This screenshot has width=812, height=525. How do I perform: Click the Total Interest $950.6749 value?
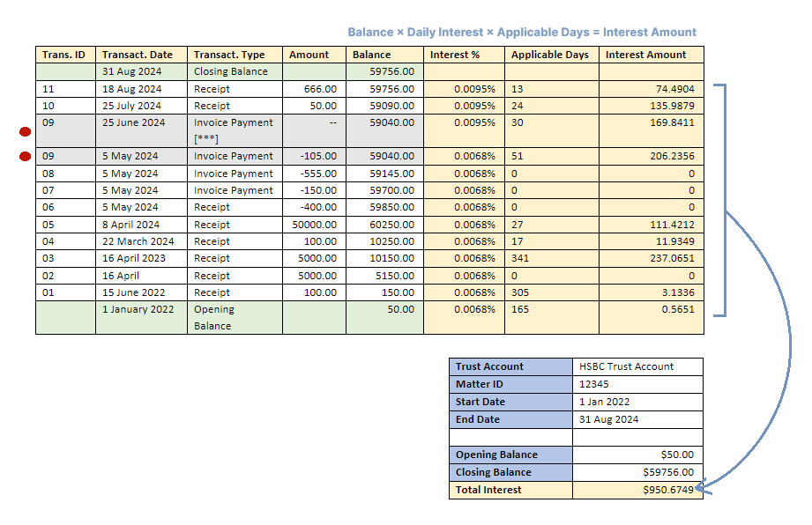[637, 490]
